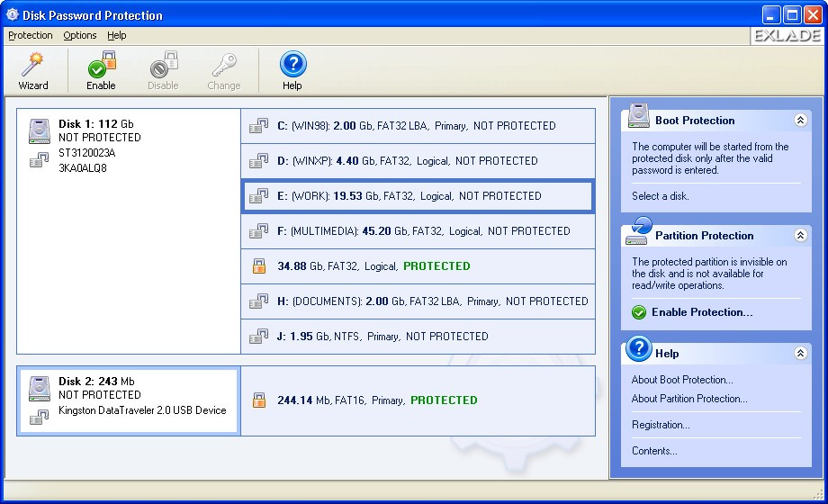
Task: Select partition D: (WINXP) 4.40 Gb row
Action: click(418, 160)
